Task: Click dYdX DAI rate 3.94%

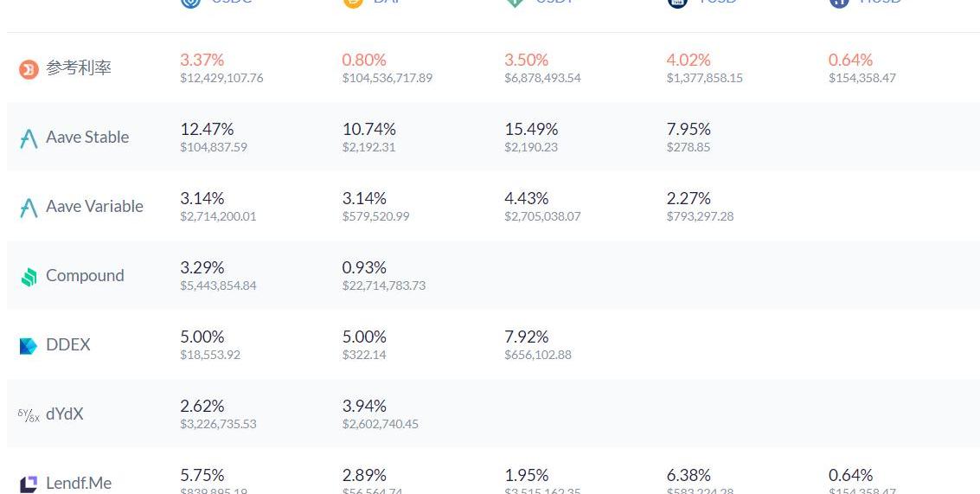Action: coord(364,407)
